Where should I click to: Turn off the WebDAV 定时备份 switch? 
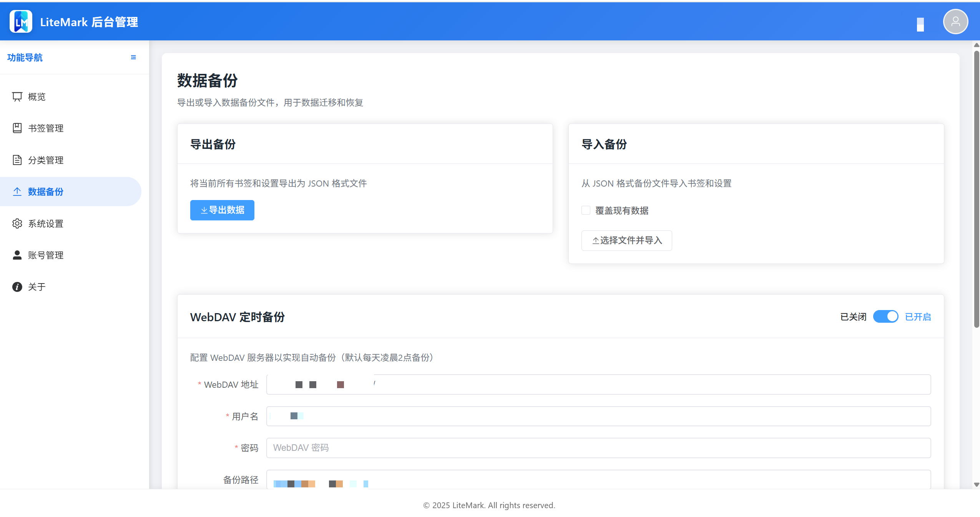point(886,316)
